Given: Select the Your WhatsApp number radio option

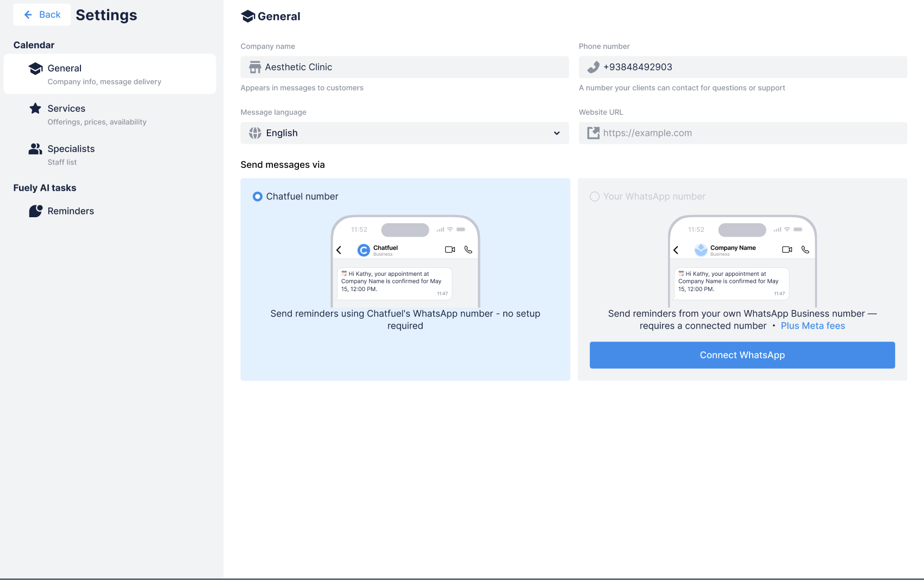Looking at the screenshot, I should point(595,197).
